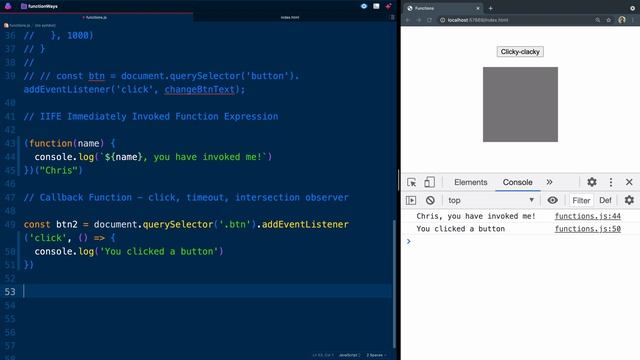The image size is (640, 360).
Task: Switch to the index.html editor tab
Action: 290,18
